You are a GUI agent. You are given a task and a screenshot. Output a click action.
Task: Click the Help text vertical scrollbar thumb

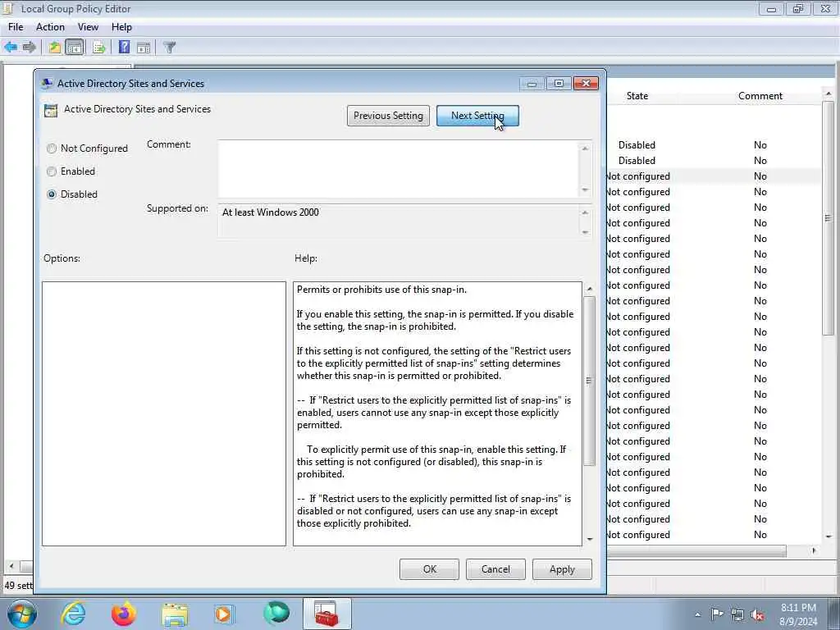[589, 381]
